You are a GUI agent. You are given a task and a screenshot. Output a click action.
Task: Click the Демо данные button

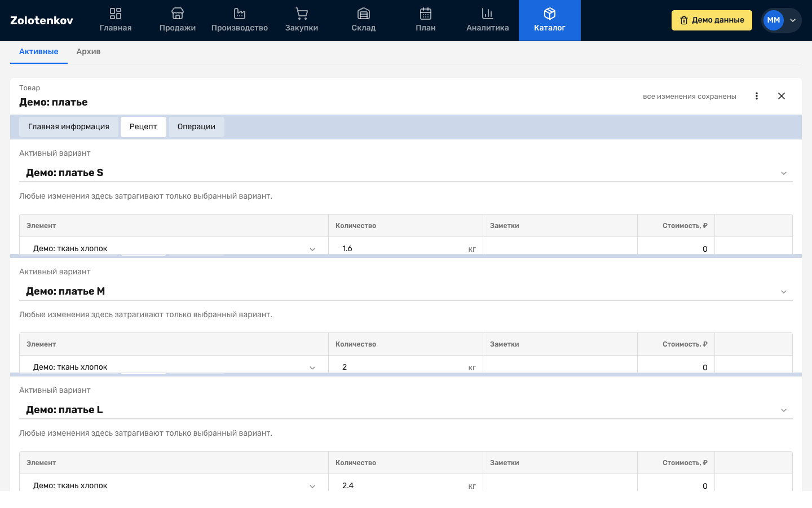coord(712,20)
